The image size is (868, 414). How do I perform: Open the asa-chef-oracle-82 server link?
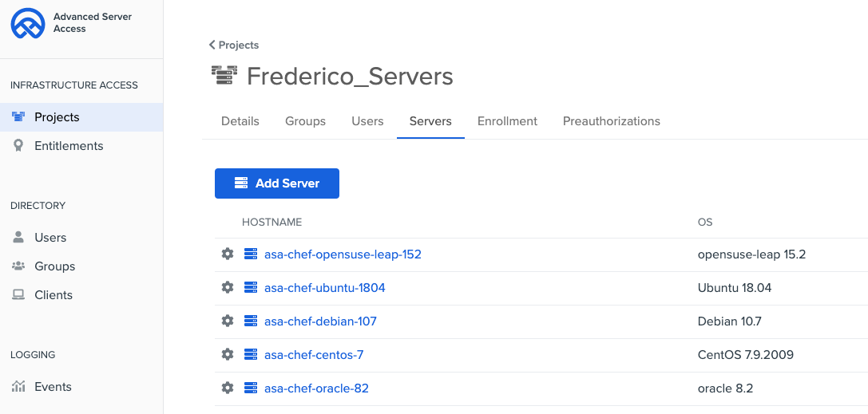[x=316, y=388]
